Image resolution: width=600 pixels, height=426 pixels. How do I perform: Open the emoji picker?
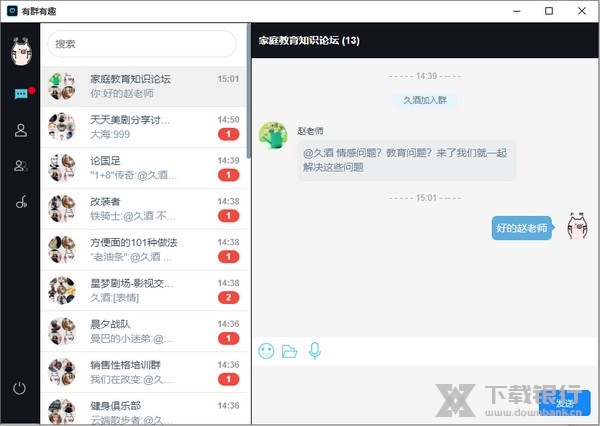[266, 351]
